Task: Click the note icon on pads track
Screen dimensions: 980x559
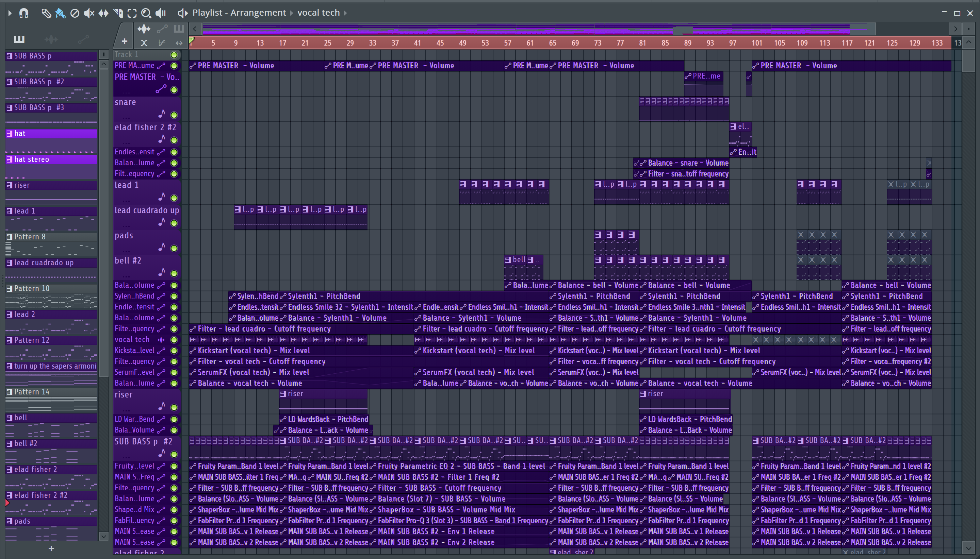Action: pyautogui.click(x=162, y=247)
